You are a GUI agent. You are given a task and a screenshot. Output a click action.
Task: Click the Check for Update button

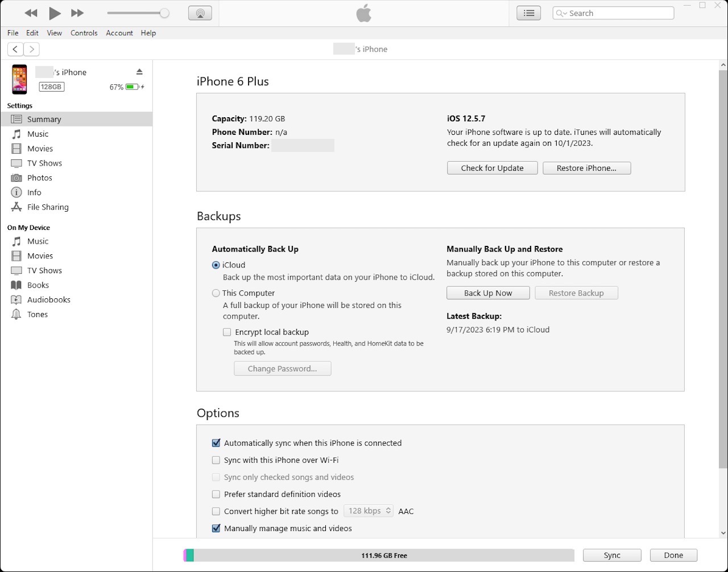pyautogui.click(x=492, y=168)
